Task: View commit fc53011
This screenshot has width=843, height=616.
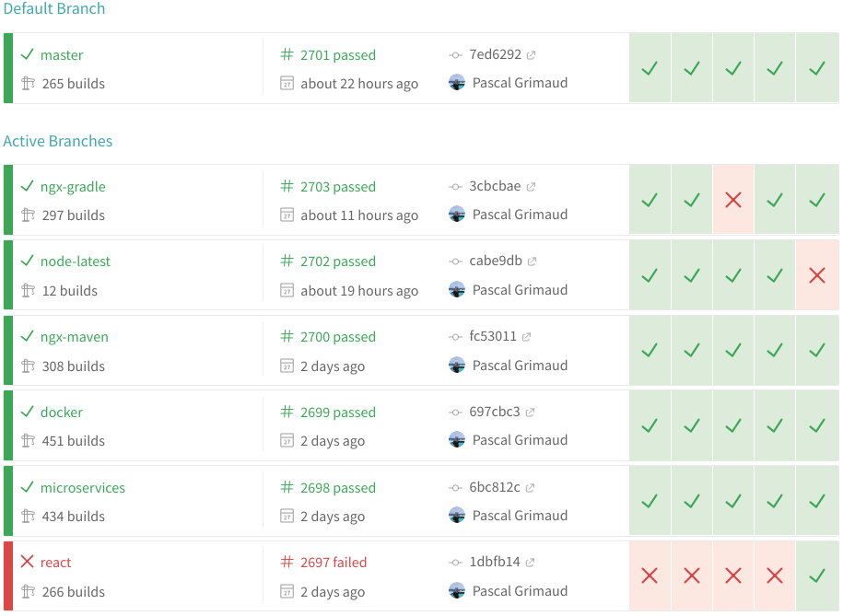Action: click(493, 337)
